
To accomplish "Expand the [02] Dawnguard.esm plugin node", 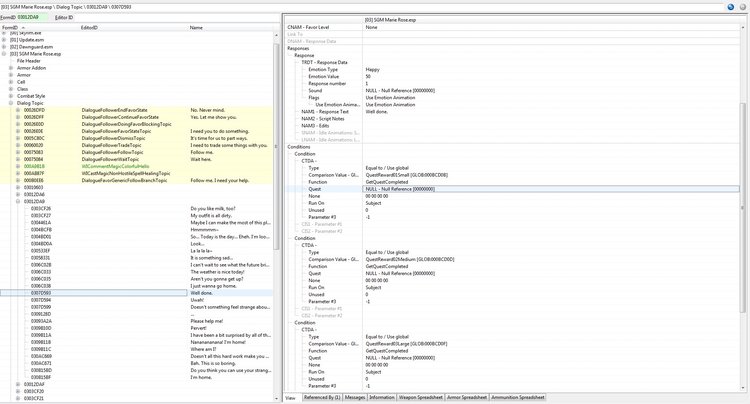I will point(4,47).
